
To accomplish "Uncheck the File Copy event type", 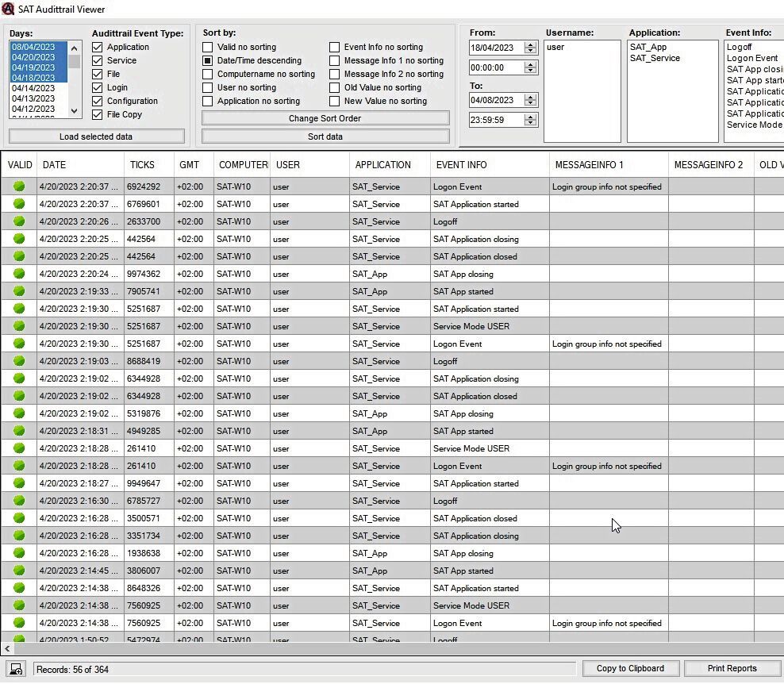I will 97,115.
